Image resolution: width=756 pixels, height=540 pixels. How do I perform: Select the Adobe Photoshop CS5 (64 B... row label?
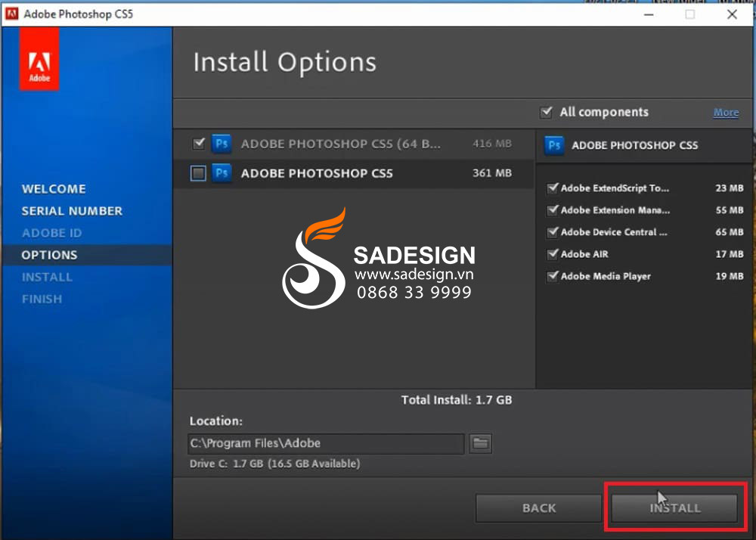(341, 144)
